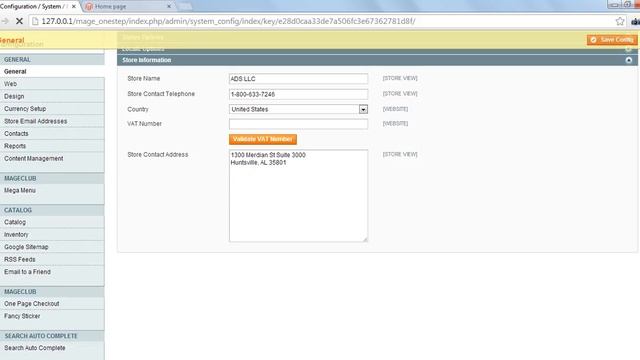The height and width of the screenshot is (360, 640).
Task: Click the Country dropdown arrow
Action: (363, 109)
